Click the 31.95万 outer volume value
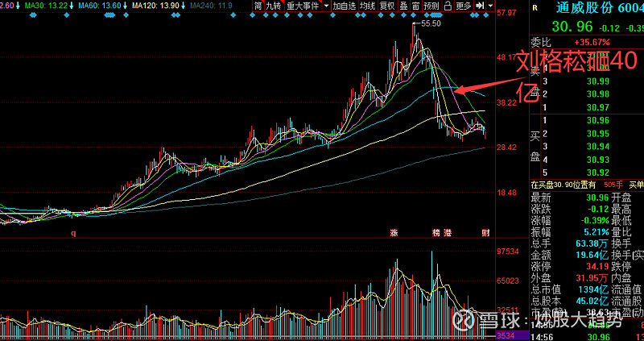Screen dimensions: 644x341 coord(593,277)
